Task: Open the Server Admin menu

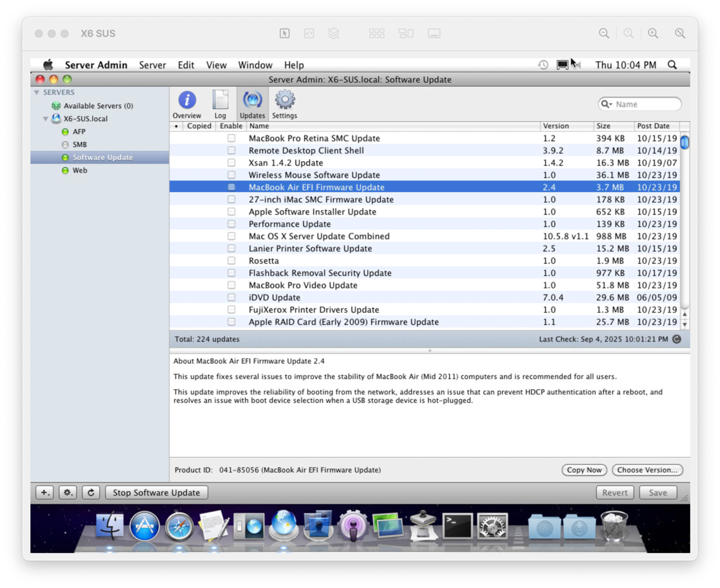Action: point(96,64)
